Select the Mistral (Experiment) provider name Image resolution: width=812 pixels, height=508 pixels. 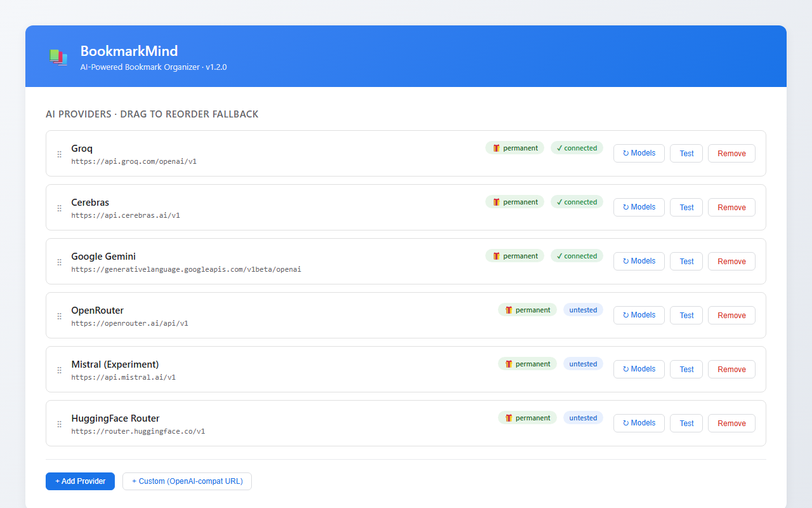click(x=115, y=364)
